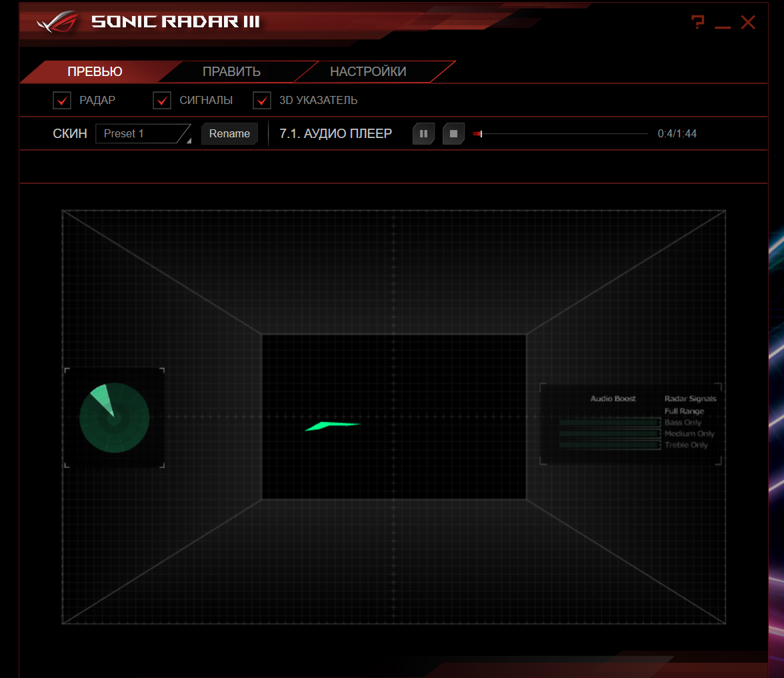Click the green circular radar widget

114,418
